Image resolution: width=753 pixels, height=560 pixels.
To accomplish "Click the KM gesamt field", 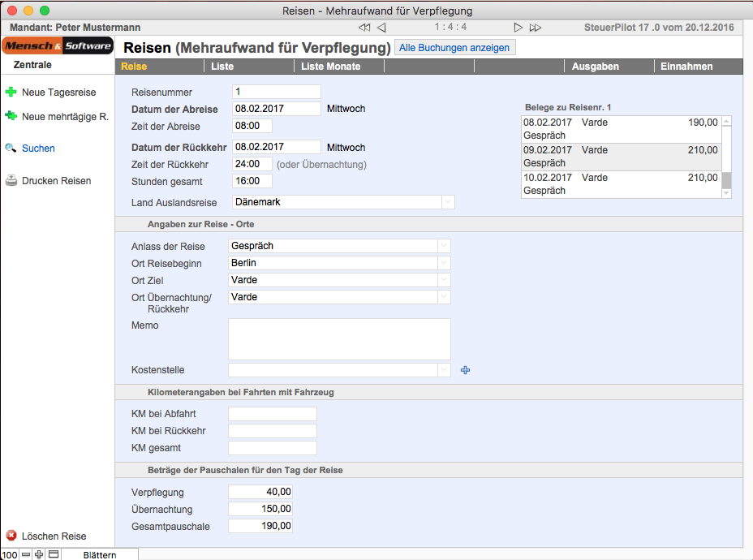I will click(x=273, y=448).
